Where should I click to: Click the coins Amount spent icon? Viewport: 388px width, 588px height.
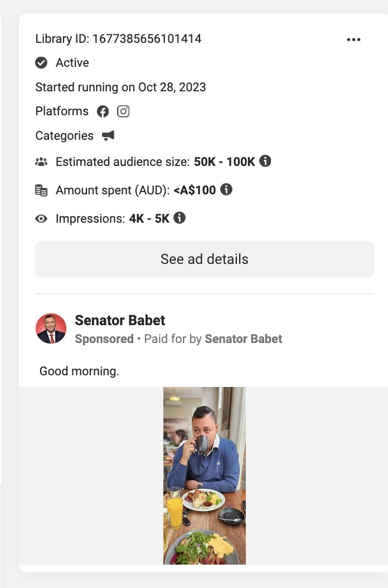(41, 190)
